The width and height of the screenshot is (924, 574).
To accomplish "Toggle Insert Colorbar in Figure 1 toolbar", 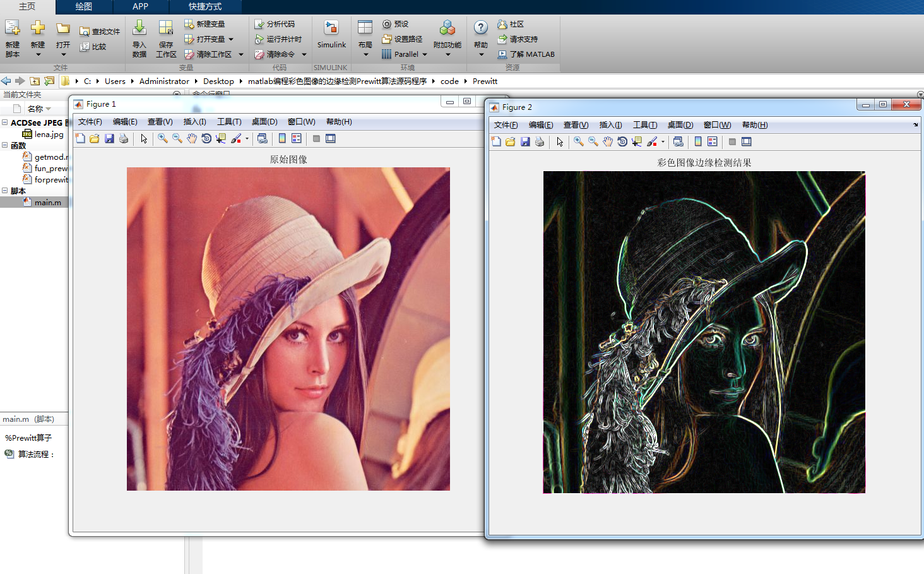I will (282, 139).
